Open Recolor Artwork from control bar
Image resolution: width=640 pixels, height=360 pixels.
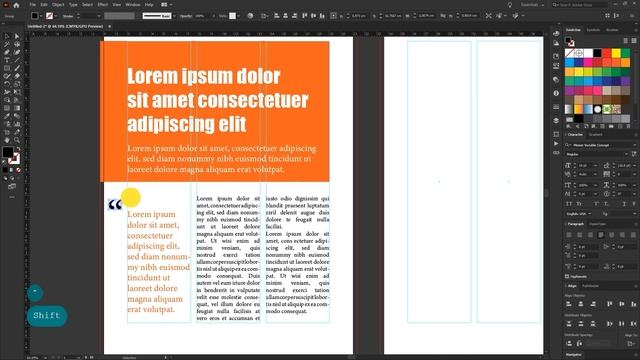click(x=250, y=16)
